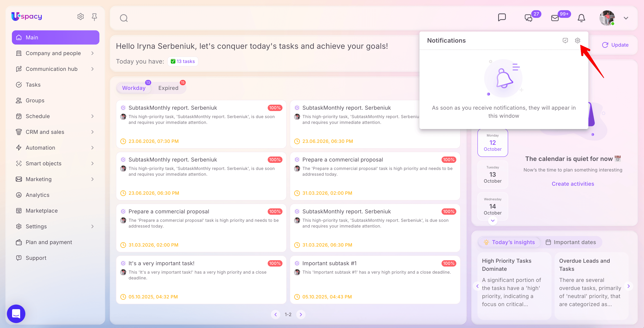Viewport: 644px width, 328px height.
Task: Mark 'Important subtask #1' as done
Action: [x=297, y=263]
